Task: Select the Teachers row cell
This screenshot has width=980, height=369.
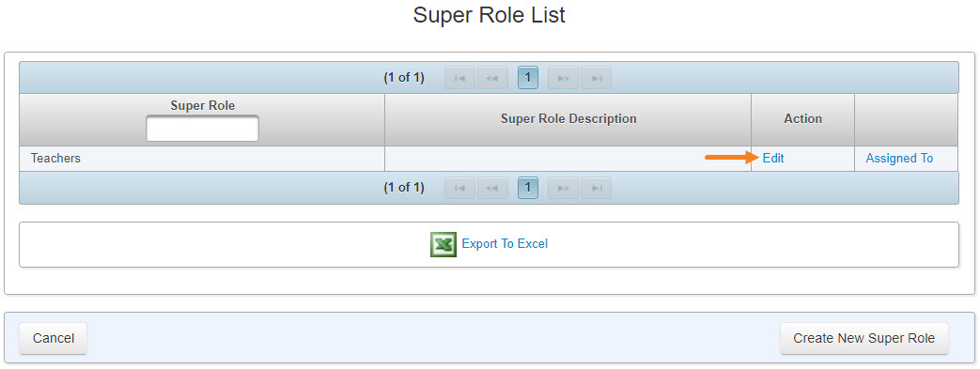Action: point(202,159)
